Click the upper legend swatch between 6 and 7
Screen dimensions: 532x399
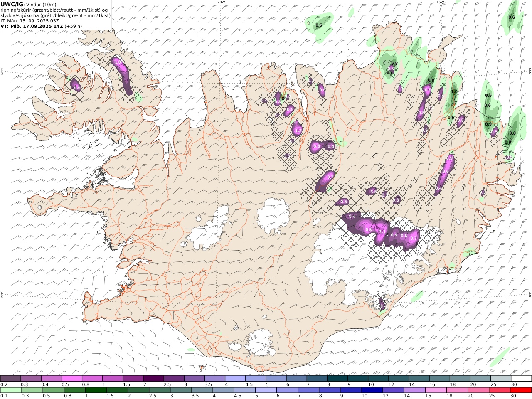pos(296,378)
